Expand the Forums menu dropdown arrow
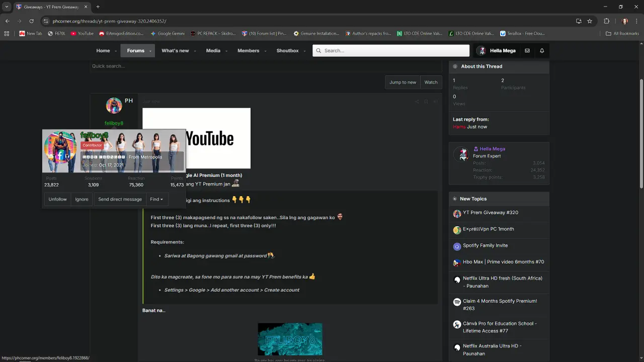644x362 pixels. 150,51
